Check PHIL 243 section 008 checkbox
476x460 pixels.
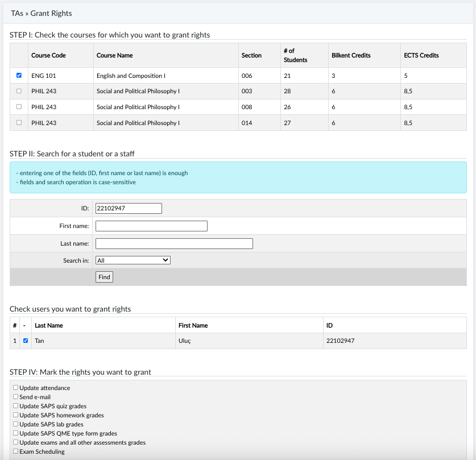19,106
